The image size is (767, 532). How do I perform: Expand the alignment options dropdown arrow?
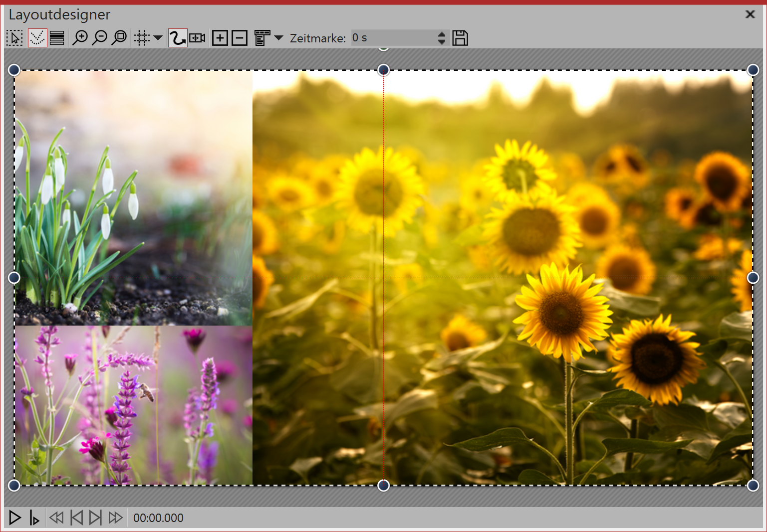point(278,38)
